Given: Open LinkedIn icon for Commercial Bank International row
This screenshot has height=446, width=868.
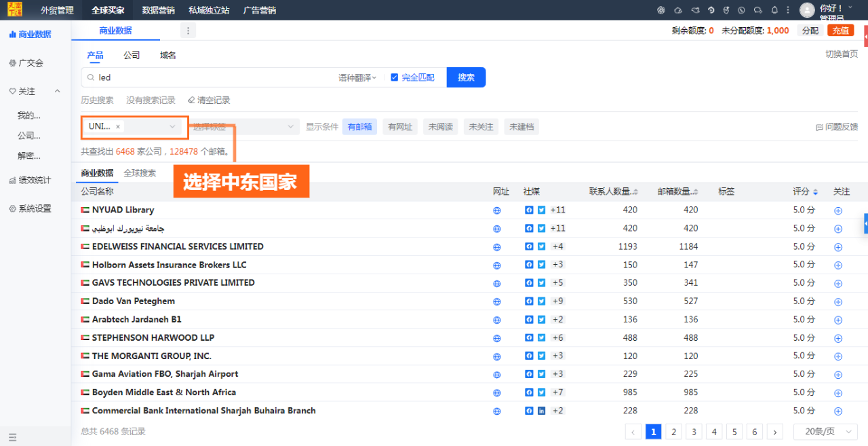Looking at the screenshot, I should click(x=541, y=411).
